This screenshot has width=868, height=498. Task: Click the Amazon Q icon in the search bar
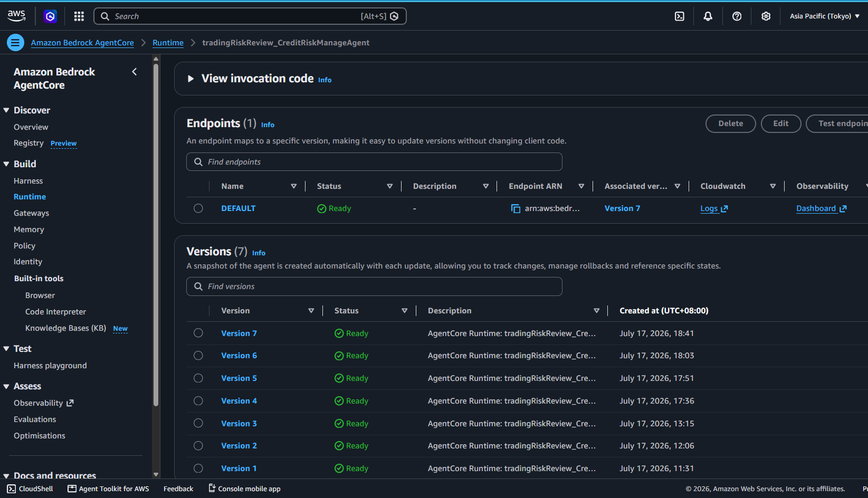(394, 16)
